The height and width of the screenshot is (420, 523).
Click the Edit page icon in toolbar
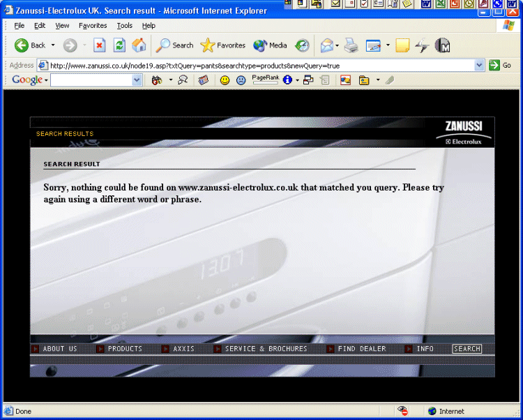pos(373,45)
